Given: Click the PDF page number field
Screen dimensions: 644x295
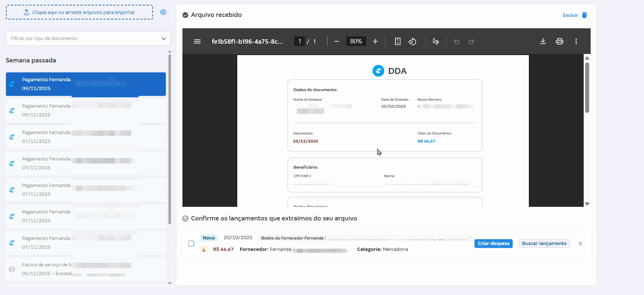Looking at the screenshot, I should tap(299, 41).
